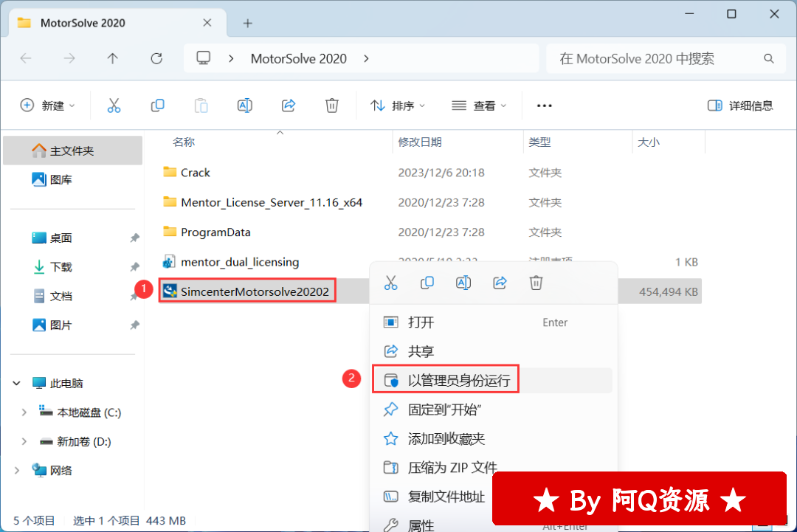Select the Crack folder name
This screenshot has height=532, width=797.
(x=195, y=173)
